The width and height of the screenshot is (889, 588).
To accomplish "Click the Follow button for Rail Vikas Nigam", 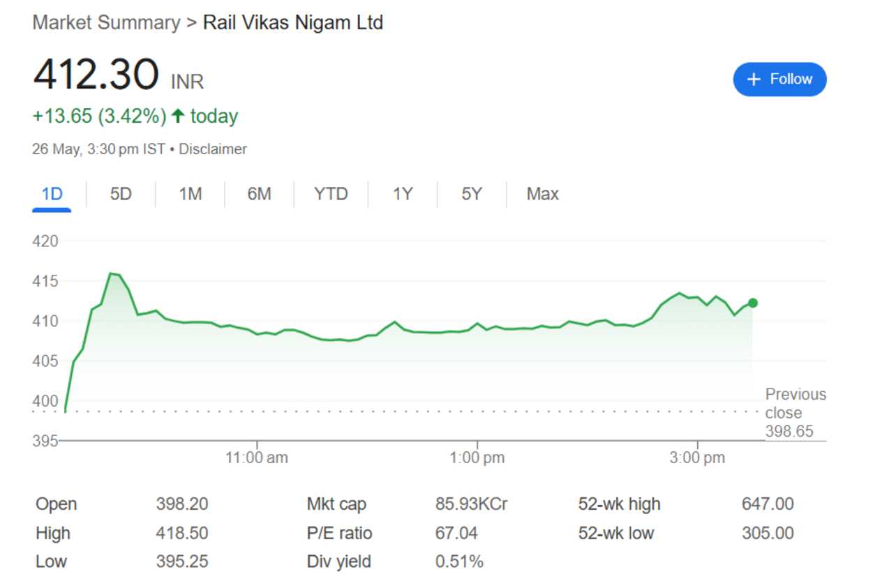I will (779, 80).
